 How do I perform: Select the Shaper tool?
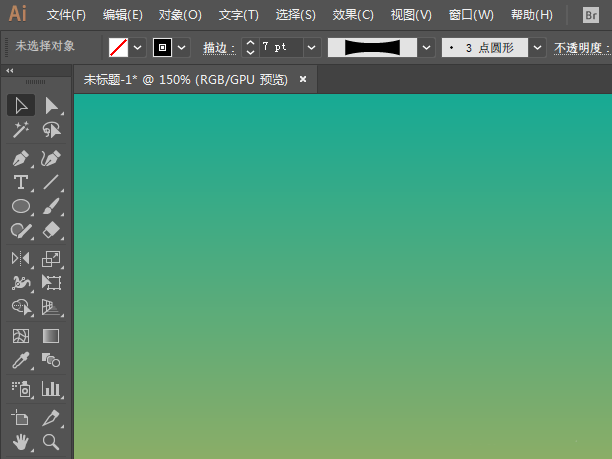tap(21, 230)
